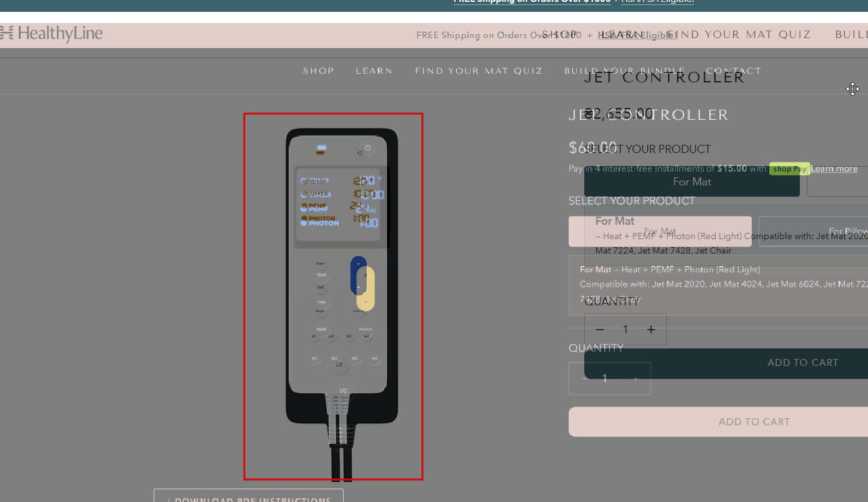Open SHOP in the gray navigation row
The height and width of the screenshot is (502, 868).
319,71
